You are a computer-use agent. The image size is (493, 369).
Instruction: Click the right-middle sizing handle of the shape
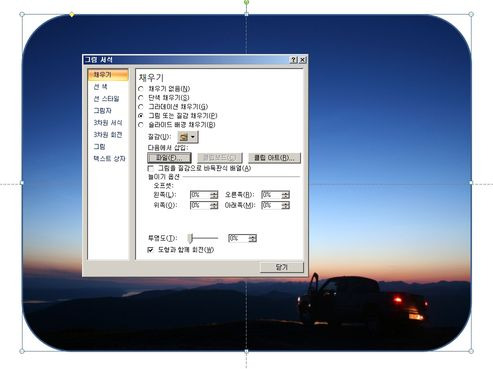(x=471, y=183)
